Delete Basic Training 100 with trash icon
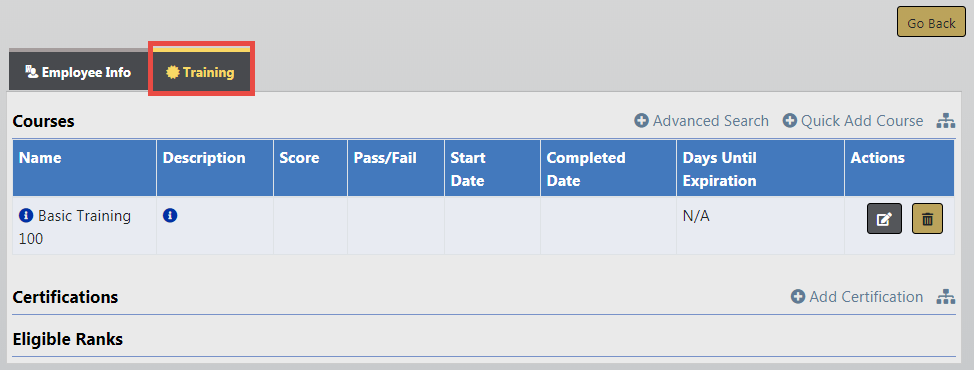The image size is (974, 370). point(927,219)
